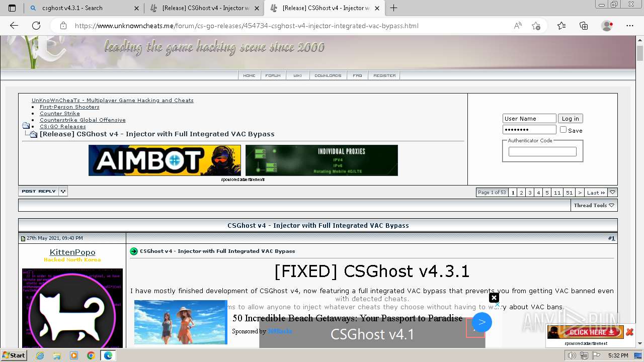Go to next page arrow

coord(580,193)
